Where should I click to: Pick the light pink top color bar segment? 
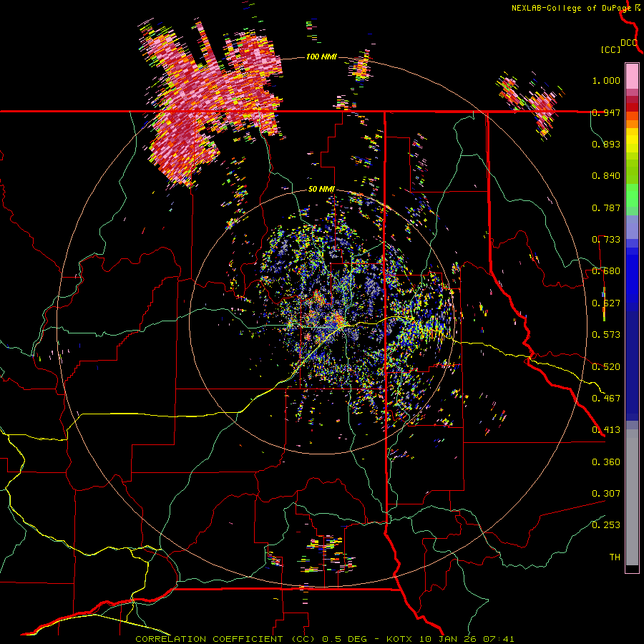click(632, 76)
